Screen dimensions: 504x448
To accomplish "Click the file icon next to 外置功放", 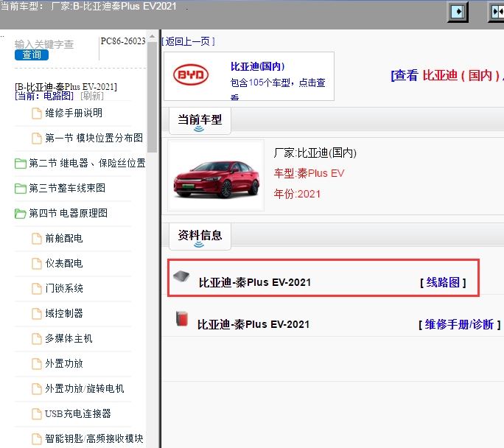I will (x=37, y=364).
